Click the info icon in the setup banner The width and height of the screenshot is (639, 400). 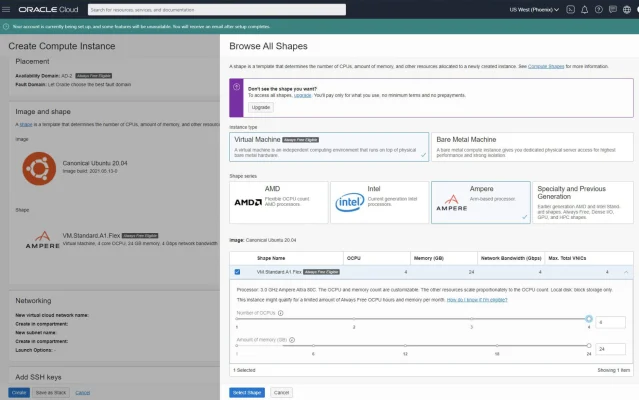[x=6, y=26]
